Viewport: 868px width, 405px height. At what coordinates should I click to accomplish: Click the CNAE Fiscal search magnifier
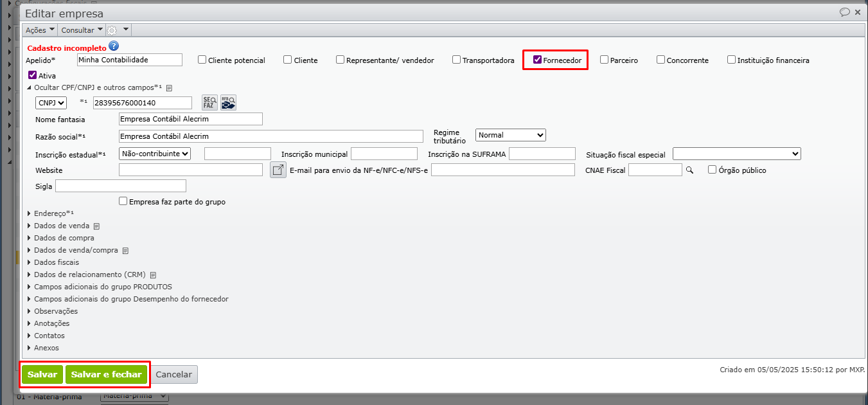[689, 170]
